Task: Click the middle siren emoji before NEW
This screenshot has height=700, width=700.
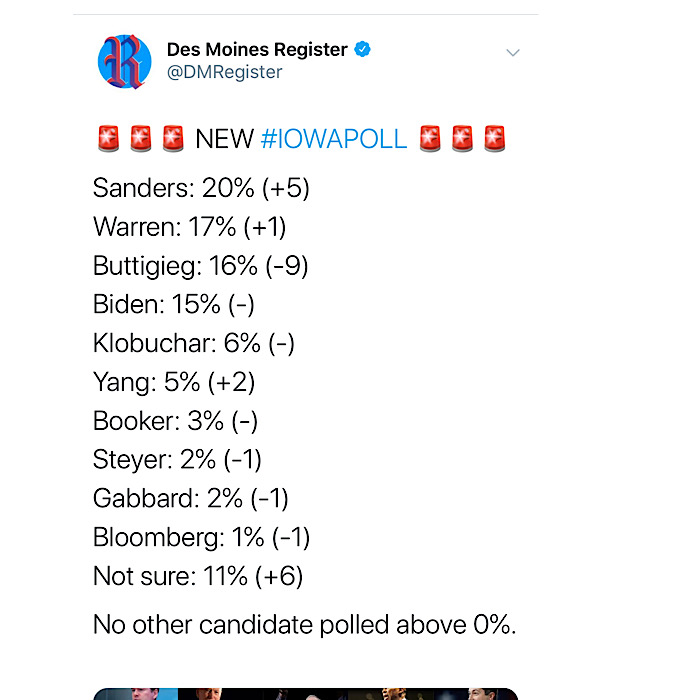Action: coord(141,139)
